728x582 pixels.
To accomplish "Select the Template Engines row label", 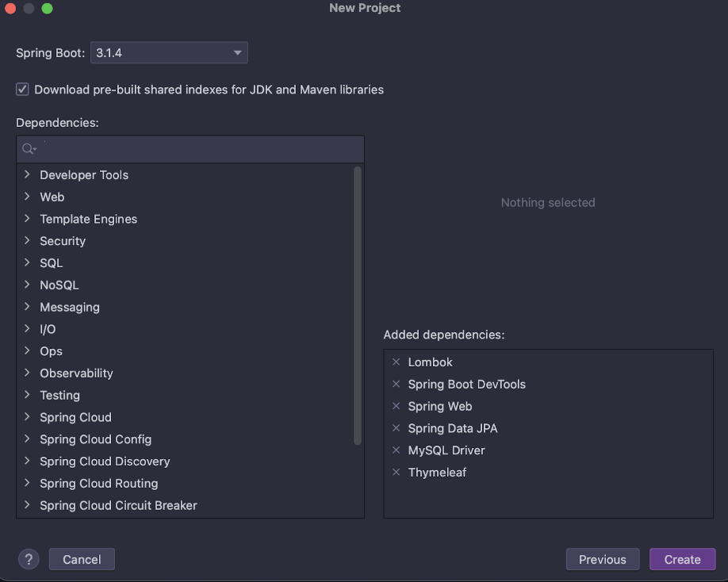I will (x=88, y=219).
